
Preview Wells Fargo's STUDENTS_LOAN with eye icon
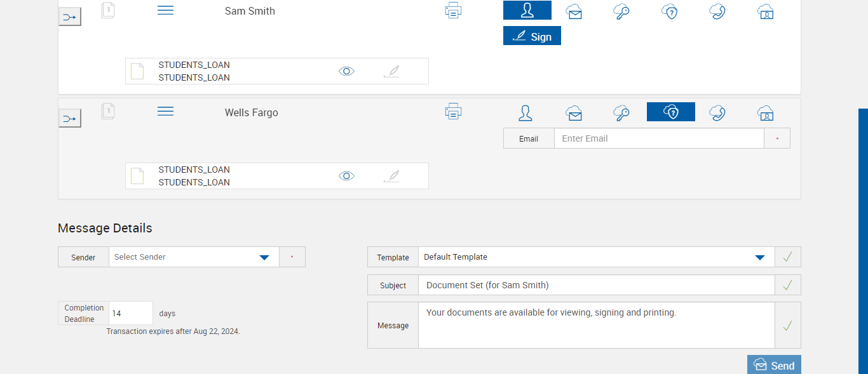pos(346,176)
